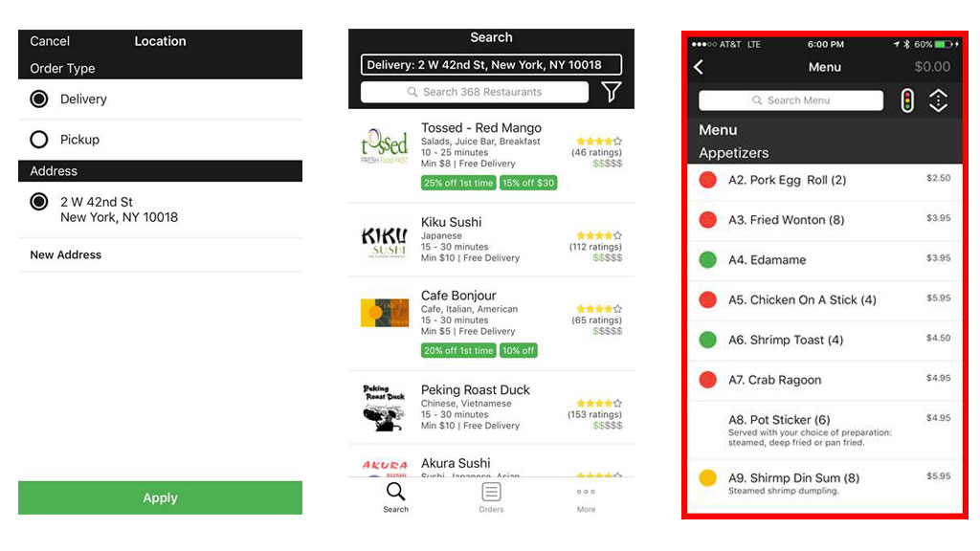Tap the New Address option
The image size is (980, 551).
click(x=65, y=254)
